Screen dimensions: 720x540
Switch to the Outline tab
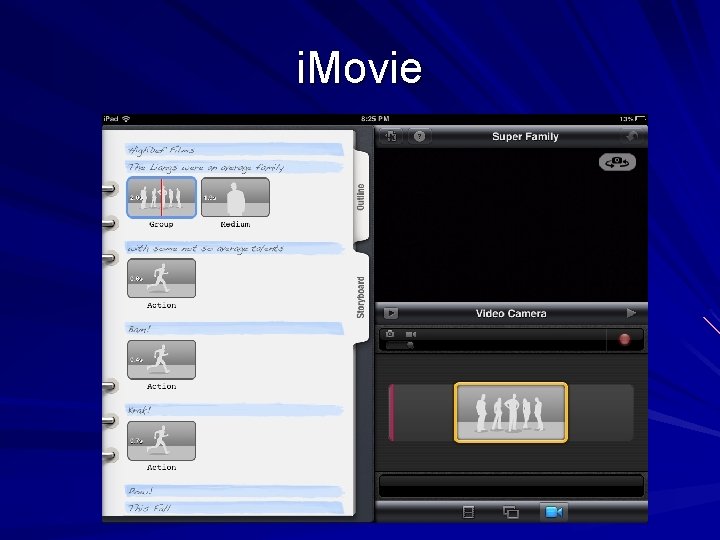361,197
